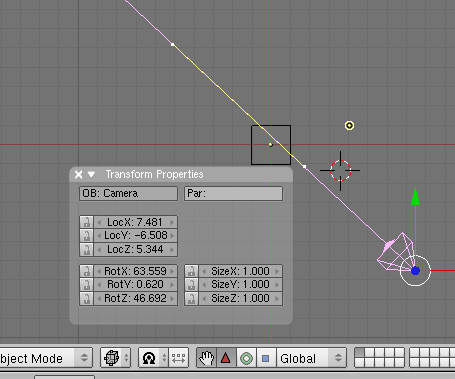Click the OB: Camera name field
This screenshot has width=455, height=379.
[x=128, y=193]
